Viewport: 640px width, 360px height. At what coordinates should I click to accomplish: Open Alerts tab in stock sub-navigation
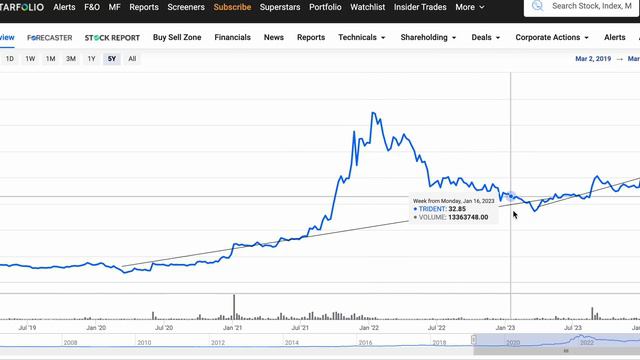click(x=614, y=37)
